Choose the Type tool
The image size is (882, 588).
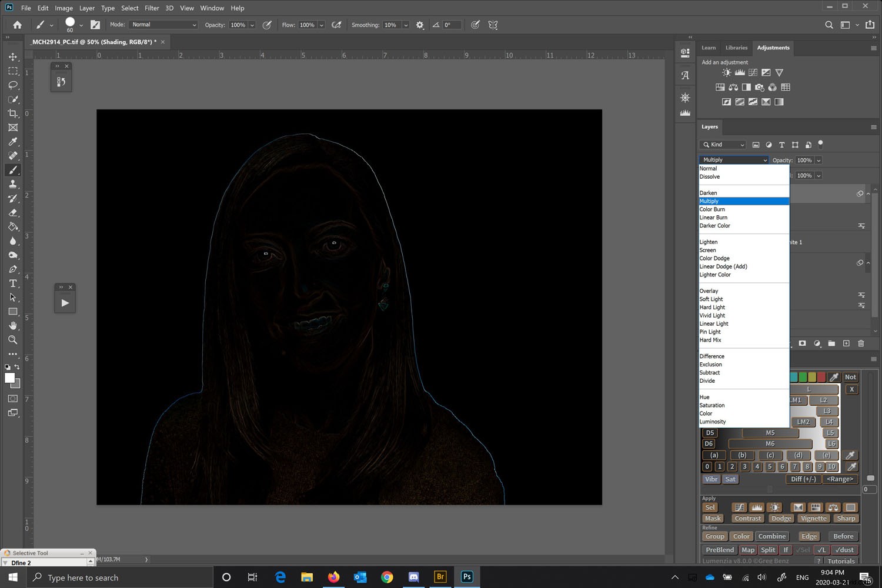click(13, 283)
